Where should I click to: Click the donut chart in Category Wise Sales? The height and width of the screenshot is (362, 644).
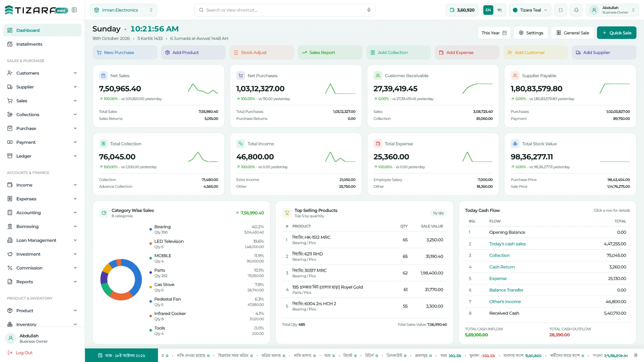(121, 279)
